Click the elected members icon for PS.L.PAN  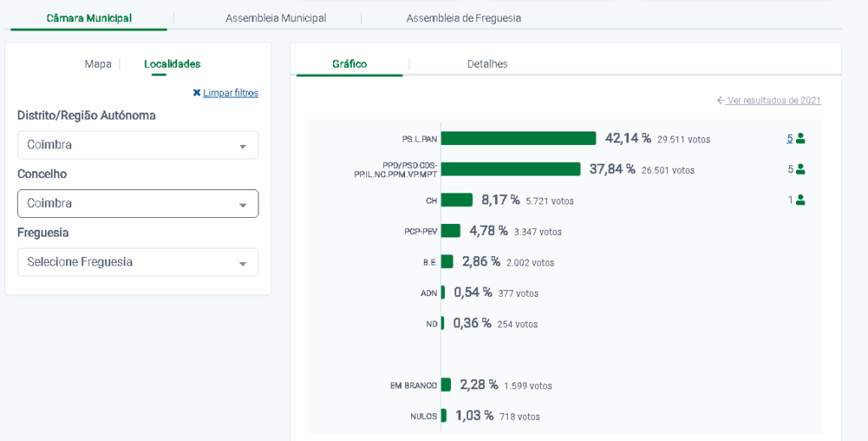coord(800,138)
